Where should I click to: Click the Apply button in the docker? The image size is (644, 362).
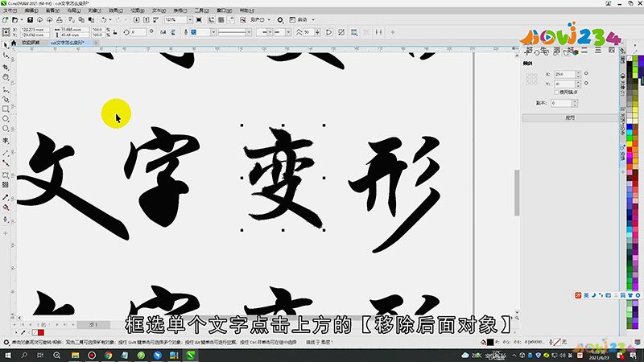tap(570, 117)
